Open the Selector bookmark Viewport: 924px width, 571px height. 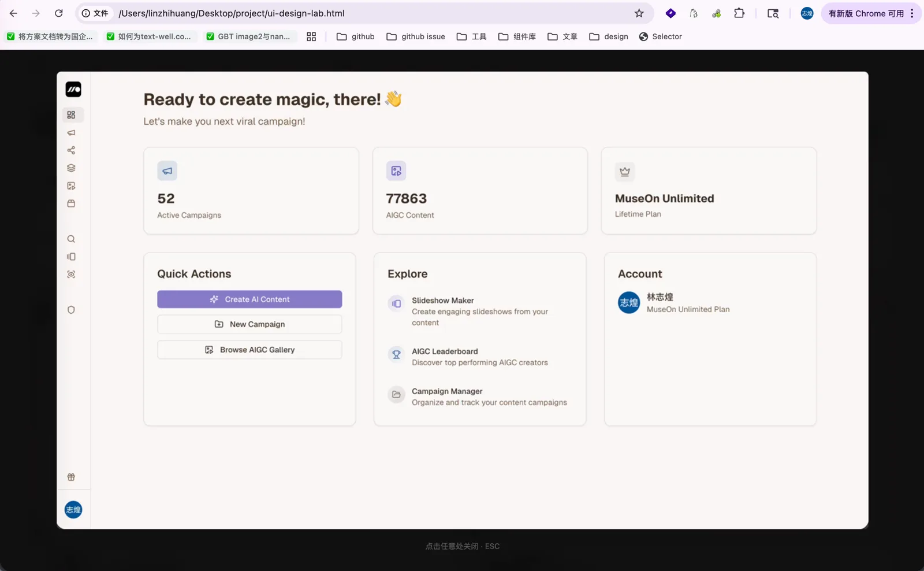661,36
